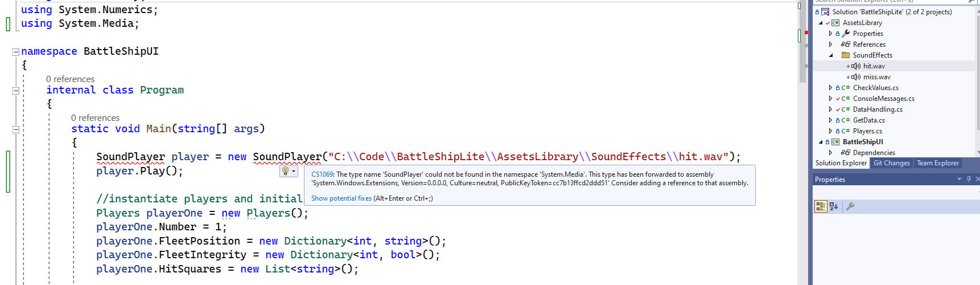The image size is (980, 285).
Task: Collapse the namespace BattleShipUI code block
Action: tap(16, 52)
